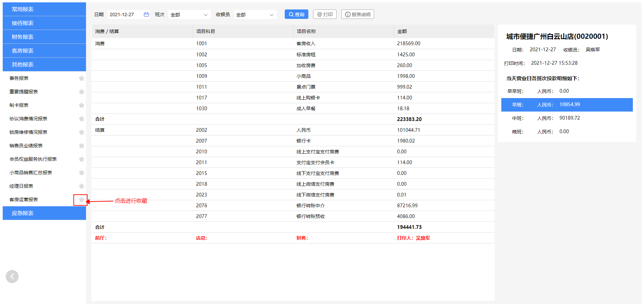644x304 pixels.
Task: Open the 应急报表 menu section
Action: [x=44, y=213]
